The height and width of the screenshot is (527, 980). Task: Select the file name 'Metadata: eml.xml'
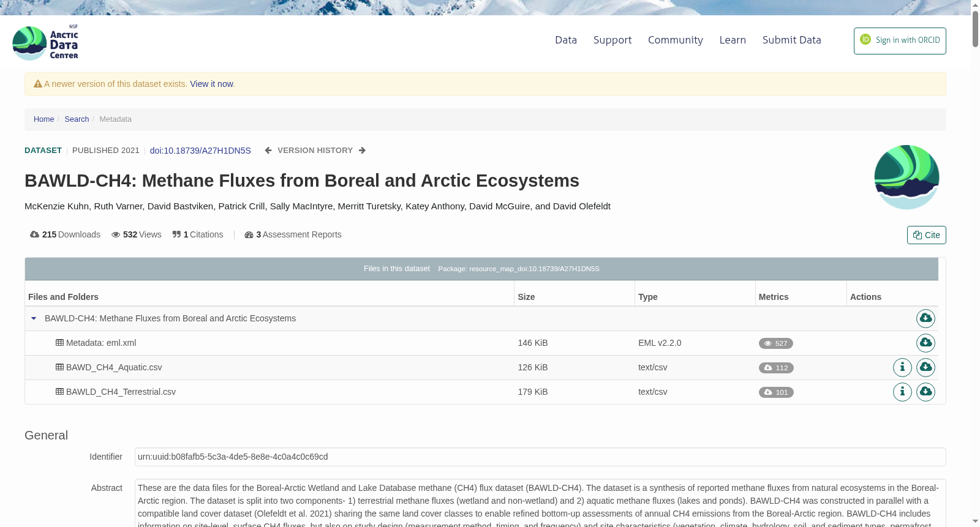tap(101, 343)
